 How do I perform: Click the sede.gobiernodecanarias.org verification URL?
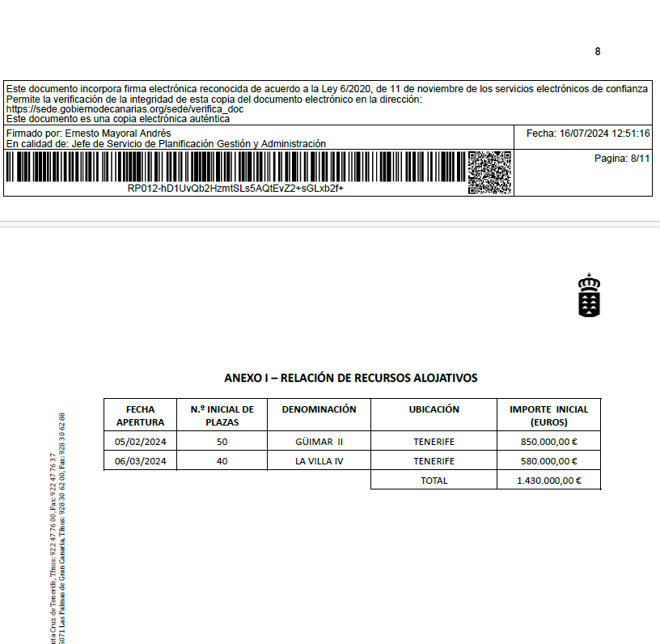coord(125,109)
